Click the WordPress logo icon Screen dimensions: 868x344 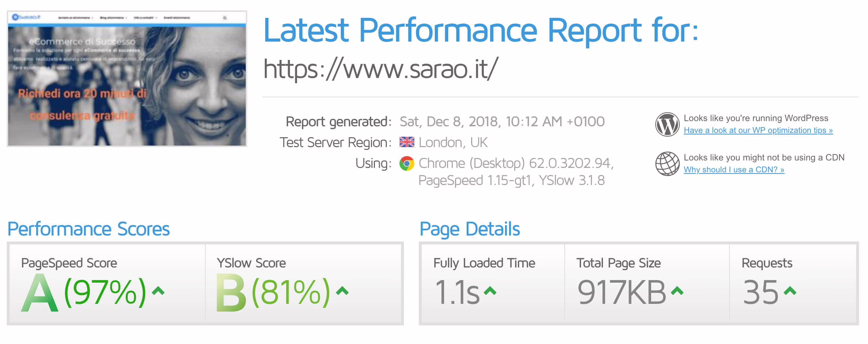click(667, 124)
